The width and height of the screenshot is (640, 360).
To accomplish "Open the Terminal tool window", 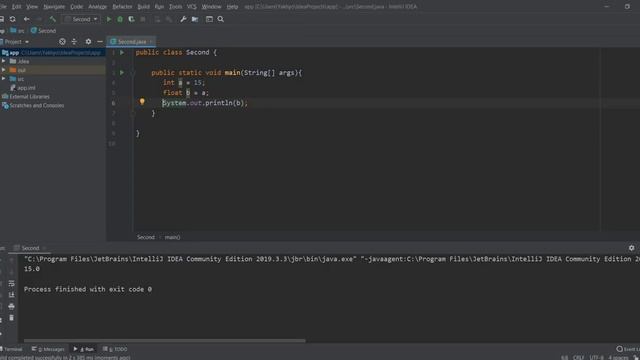I will (11, 349).
